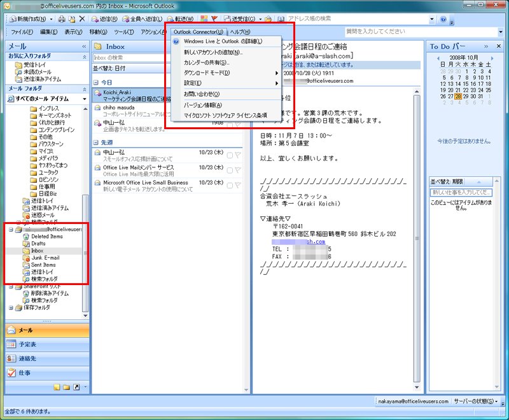The image size is (509, 420).
Task: Switch to 連絡先 (Contacts) pane
Action: [x=47, y=358]
